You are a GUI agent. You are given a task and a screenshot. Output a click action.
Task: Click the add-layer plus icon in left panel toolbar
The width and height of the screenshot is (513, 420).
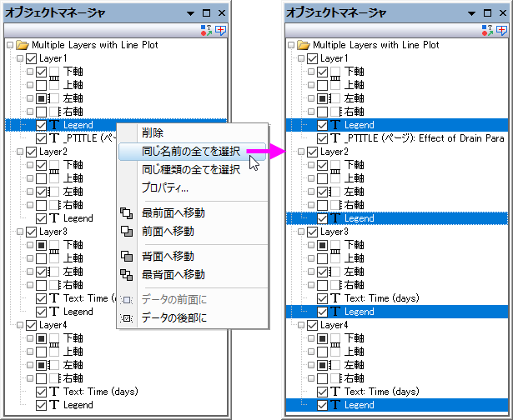(220, 30)
